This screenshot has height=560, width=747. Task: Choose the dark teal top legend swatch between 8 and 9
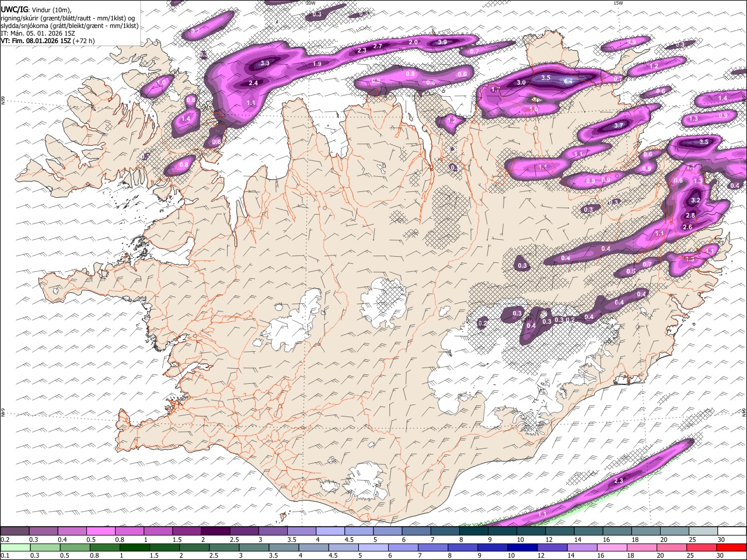click(473, 531)
